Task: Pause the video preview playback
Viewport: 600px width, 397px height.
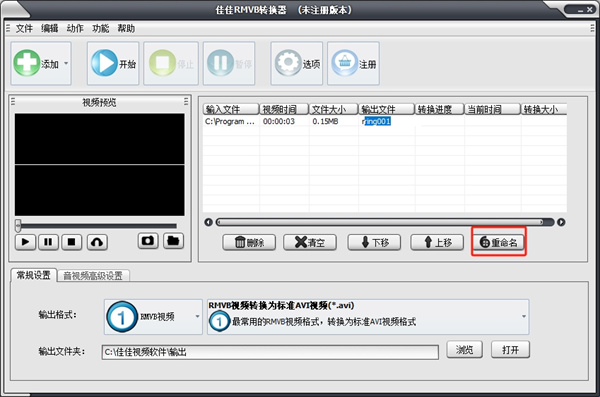Action: (48, 242)
